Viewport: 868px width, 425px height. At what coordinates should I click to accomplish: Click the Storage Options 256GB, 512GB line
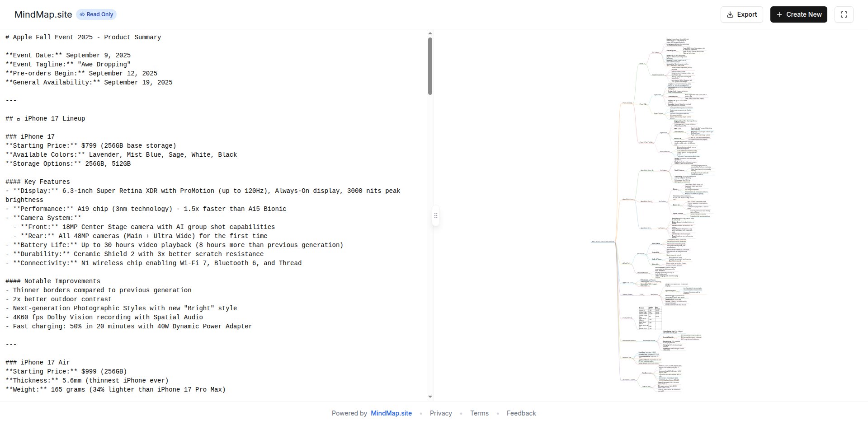click(x=68, y=163)
